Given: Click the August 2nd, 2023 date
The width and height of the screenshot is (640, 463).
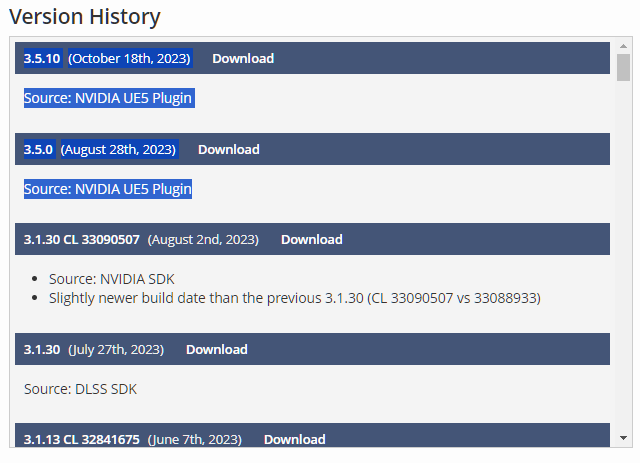Looking at the screenshot, I should point(203,239).
